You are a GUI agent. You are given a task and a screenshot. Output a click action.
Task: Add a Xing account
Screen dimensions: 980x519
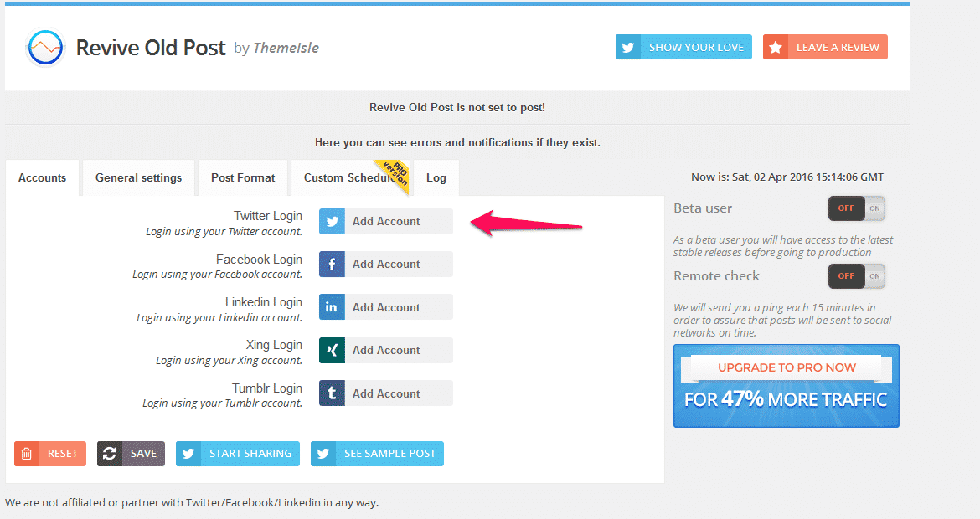pos(386,351)
